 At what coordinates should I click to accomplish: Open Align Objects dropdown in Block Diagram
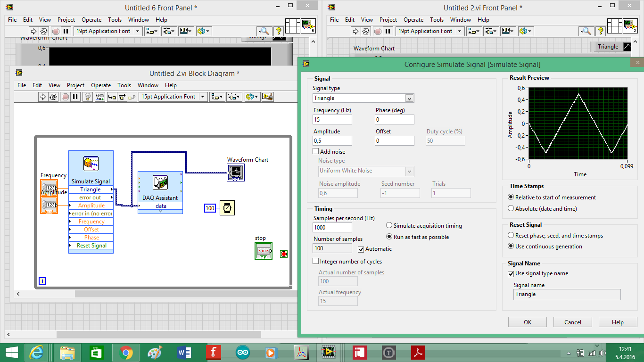pos(217,97)
